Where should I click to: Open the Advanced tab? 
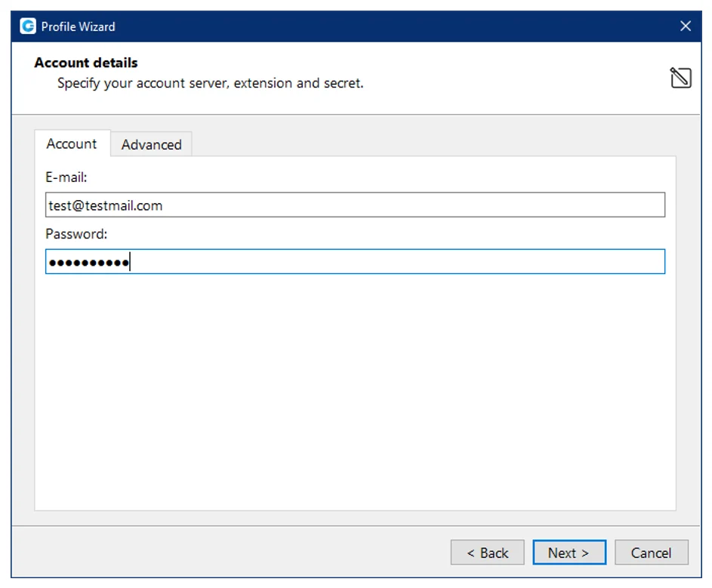pos(151,144)
